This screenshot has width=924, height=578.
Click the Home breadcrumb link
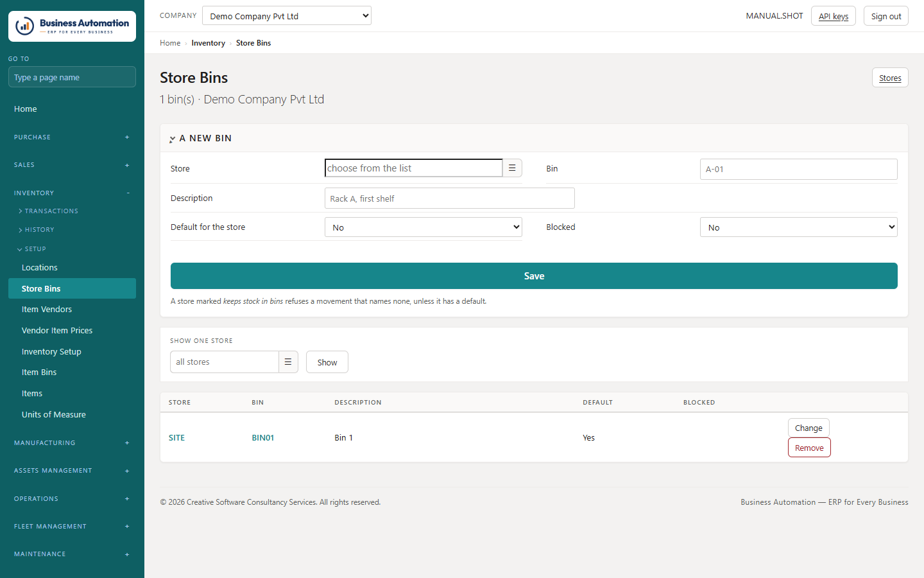tap(170, 43)
